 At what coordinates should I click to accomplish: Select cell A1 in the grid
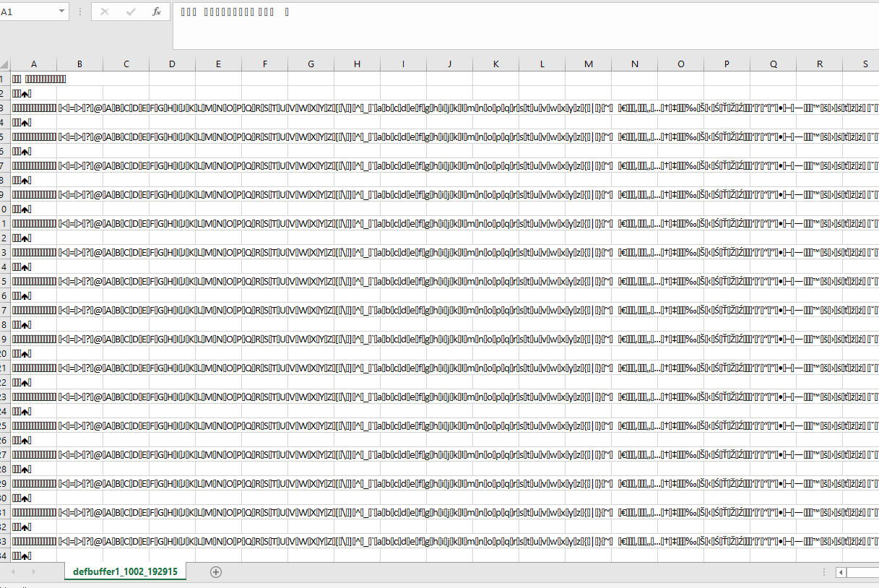tap(33, 79)
